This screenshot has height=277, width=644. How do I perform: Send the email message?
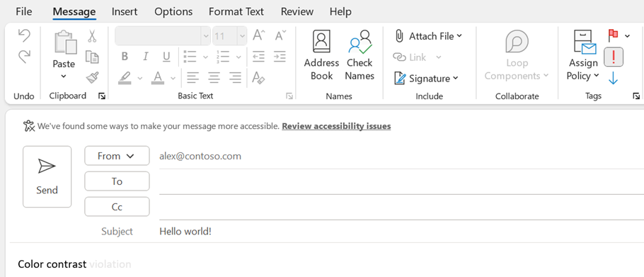click(x=47, y=176)
